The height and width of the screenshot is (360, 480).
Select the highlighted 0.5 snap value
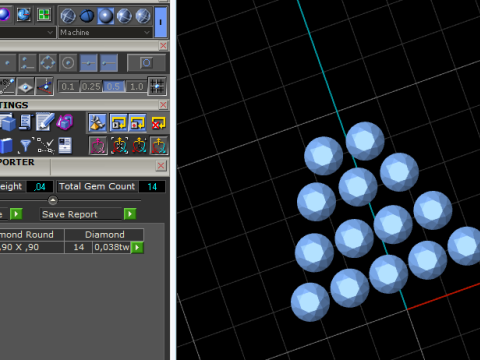pyautogui.click(x=113, y=87)
